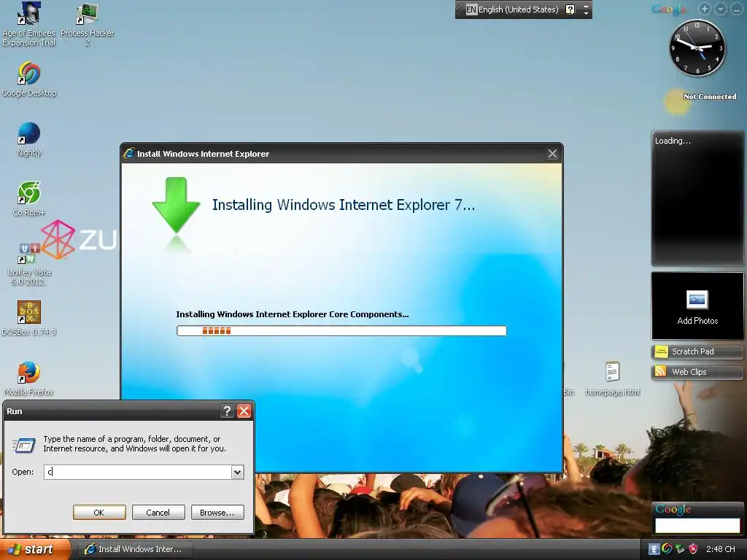
Task: Click the safely remove hardware tray icon
Action: click(x=680, y=549)
